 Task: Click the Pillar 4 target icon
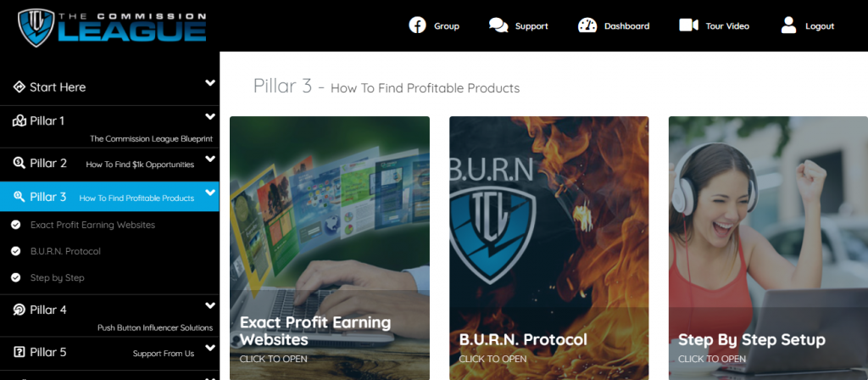19,310
